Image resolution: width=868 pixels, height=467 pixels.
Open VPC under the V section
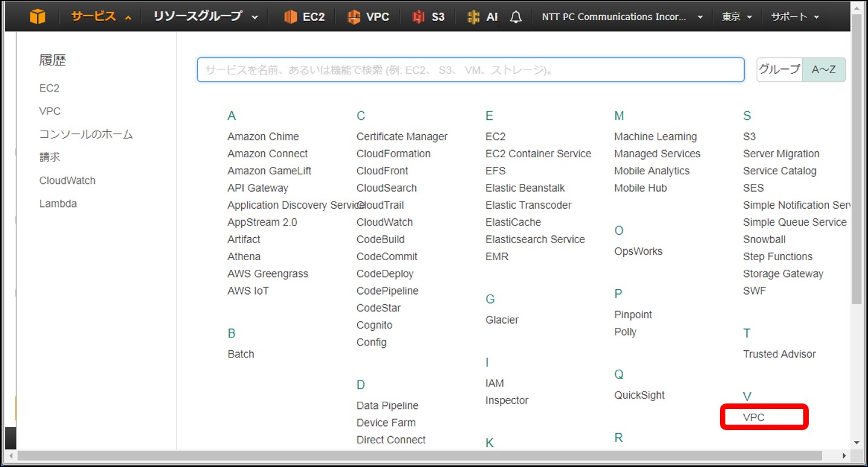click(754, 417)
